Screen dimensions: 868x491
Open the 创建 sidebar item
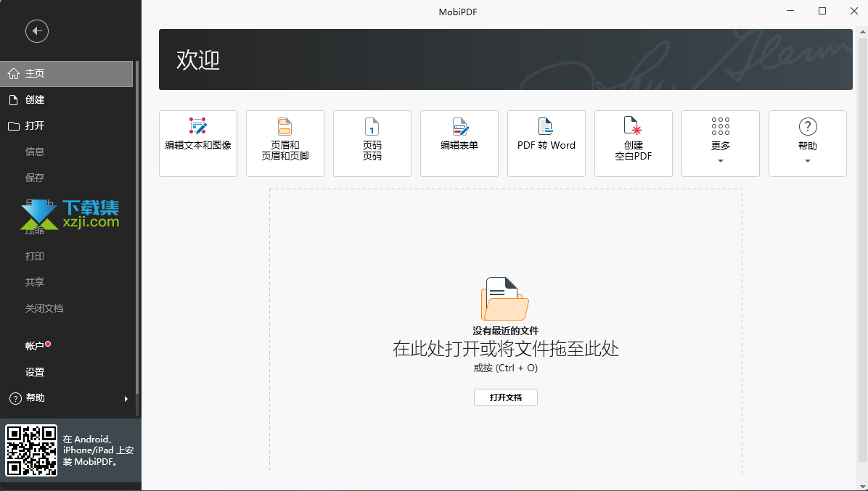[67, 99]
